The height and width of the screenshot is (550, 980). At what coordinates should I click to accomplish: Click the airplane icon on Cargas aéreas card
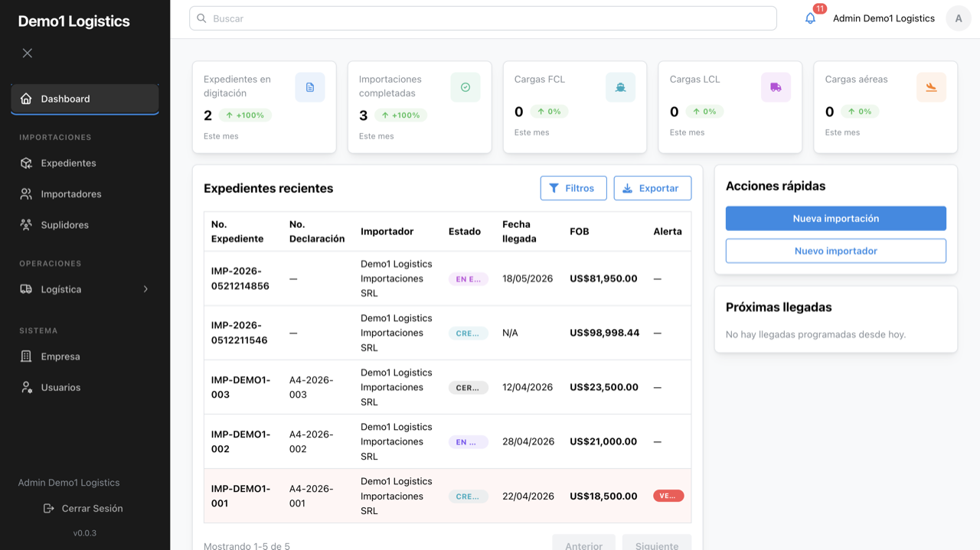click(931, 87)
